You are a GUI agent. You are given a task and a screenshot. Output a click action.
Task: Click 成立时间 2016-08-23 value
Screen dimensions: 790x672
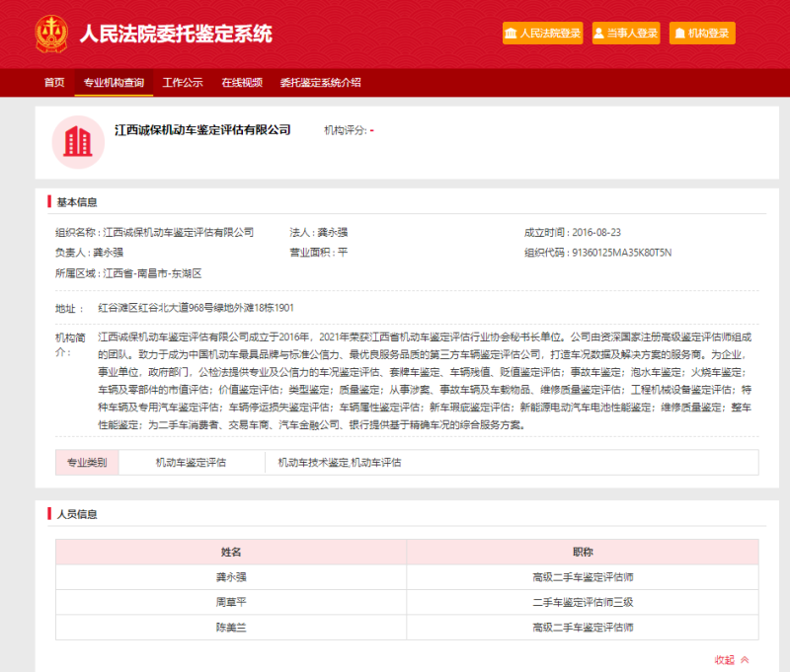(596, 232)
